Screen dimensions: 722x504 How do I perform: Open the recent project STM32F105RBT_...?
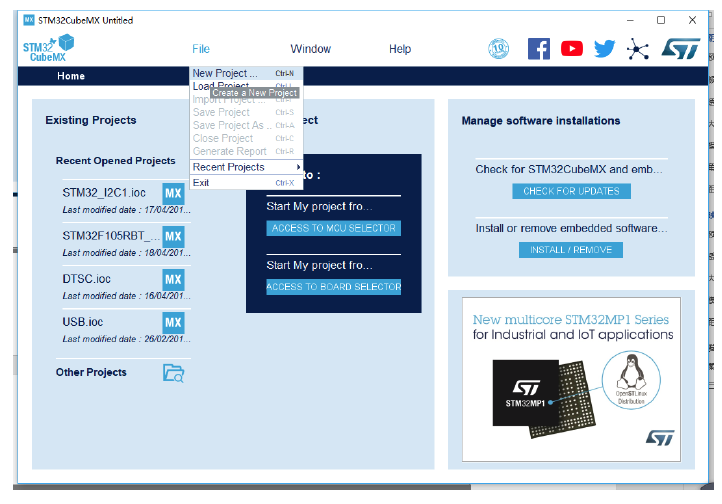coord(111,236)
